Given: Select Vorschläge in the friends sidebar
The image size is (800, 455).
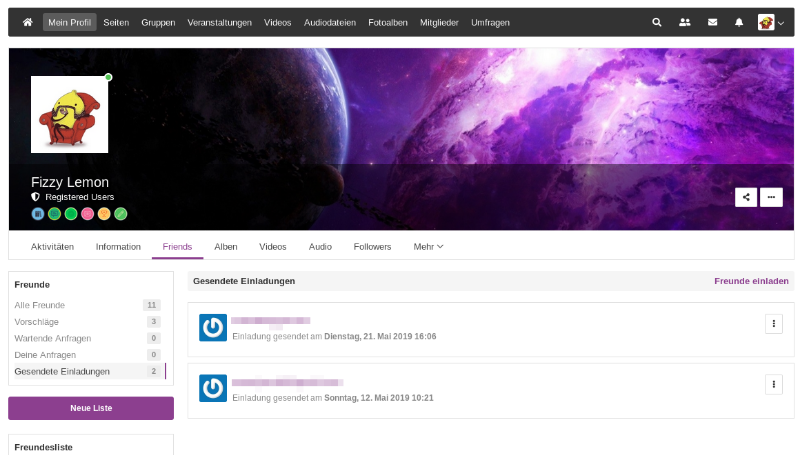Looking at the screenshot, I should pyautogui.click(x=36, y=322).
